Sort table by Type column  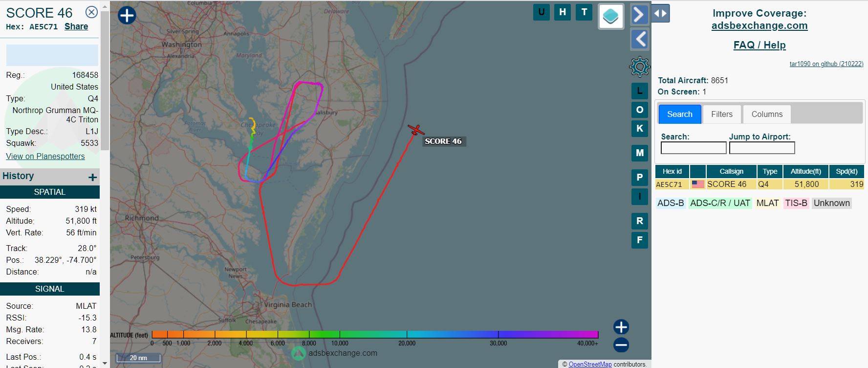[770, 171]
